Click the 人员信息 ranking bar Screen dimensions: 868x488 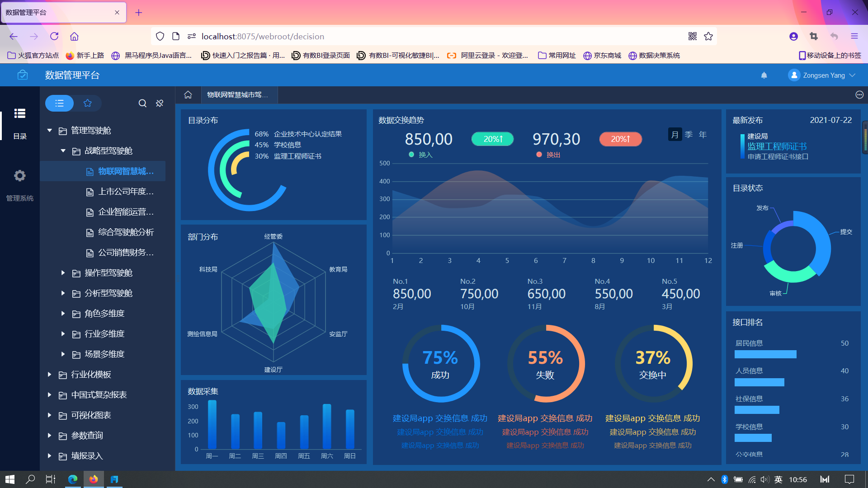[759, 382]
